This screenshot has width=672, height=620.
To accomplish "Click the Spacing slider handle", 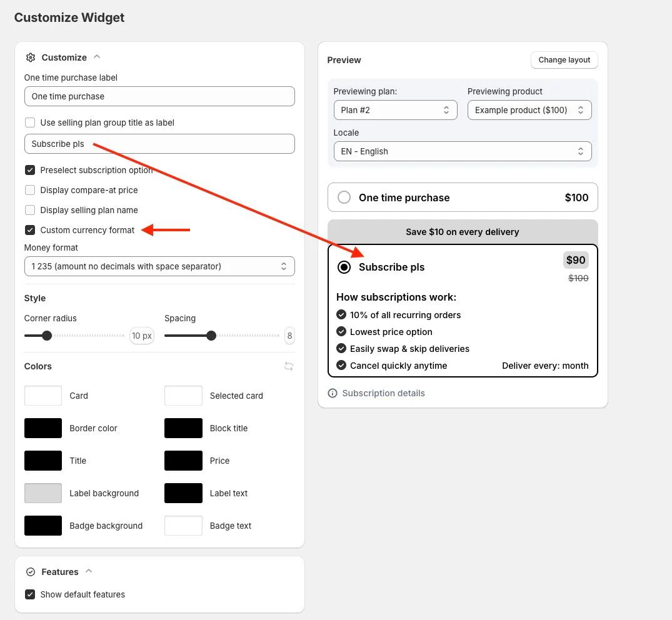I will tap(211, 336).
